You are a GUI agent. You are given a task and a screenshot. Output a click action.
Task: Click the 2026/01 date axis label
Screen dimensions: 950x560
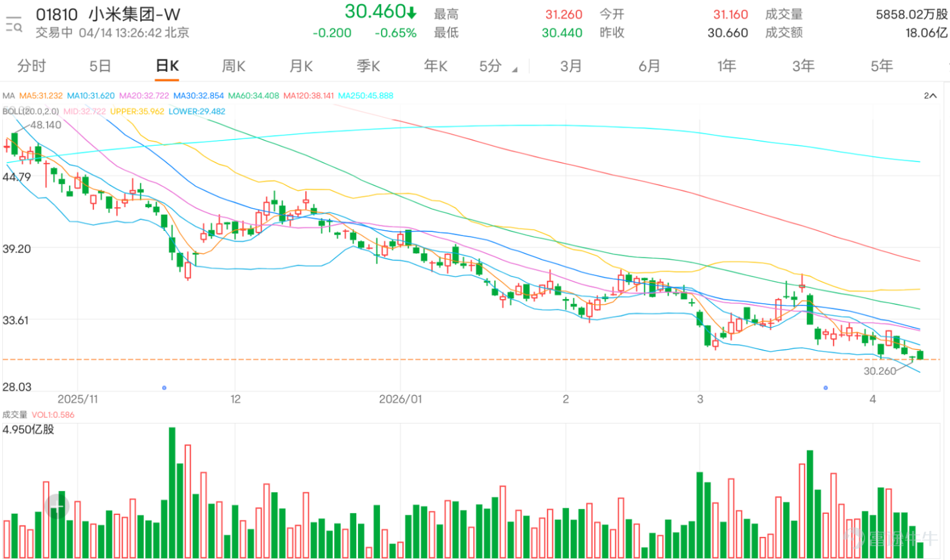point(401,399)
